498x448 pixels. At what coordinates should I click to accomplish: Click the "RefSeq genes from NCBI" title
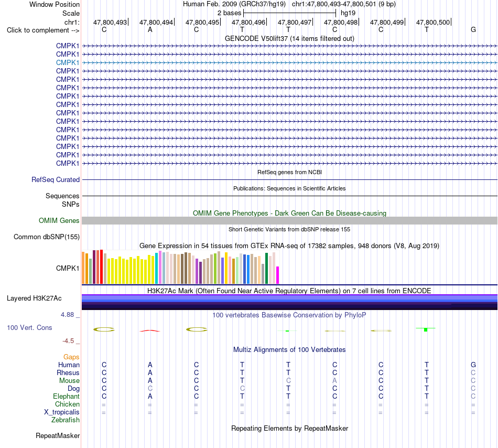click(x=289, y=172)
